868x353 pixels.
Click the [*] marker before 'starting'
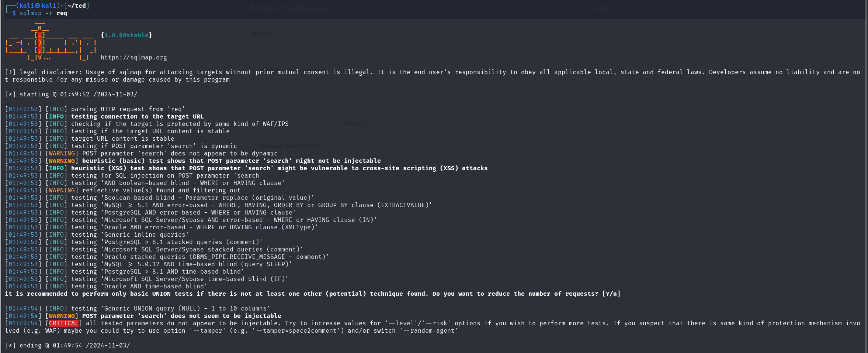(x=10, y=94)
